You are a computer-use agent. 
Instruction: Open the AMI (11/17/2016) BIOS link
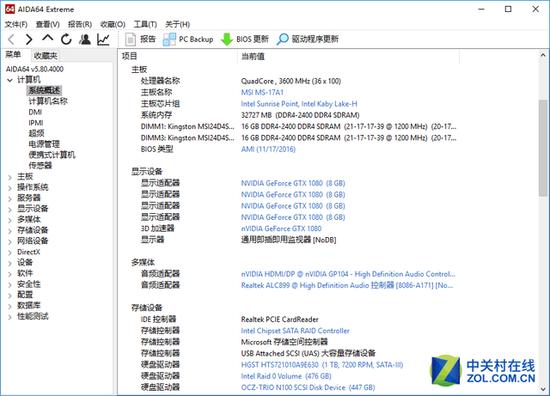[x=268, y=149]
